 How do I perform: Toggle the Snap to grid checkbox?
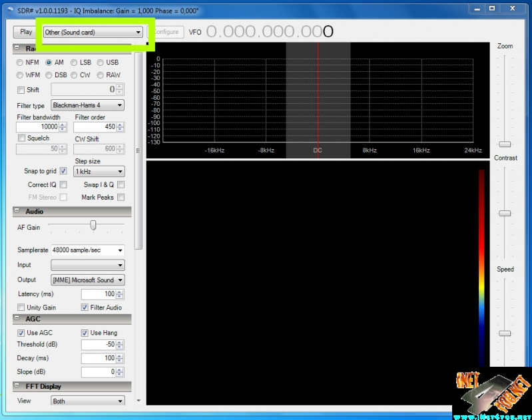[x=63, y=171]
